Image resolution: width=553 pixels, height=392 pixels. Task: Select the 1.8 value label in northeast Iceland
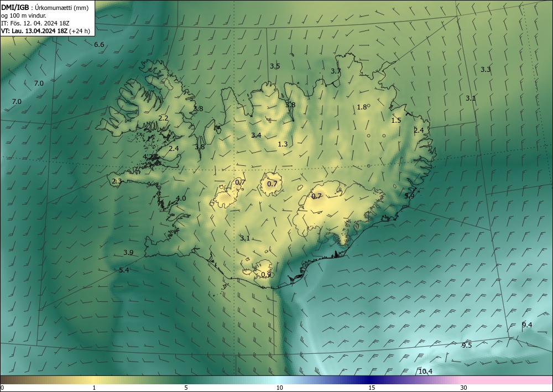point(362,107)
